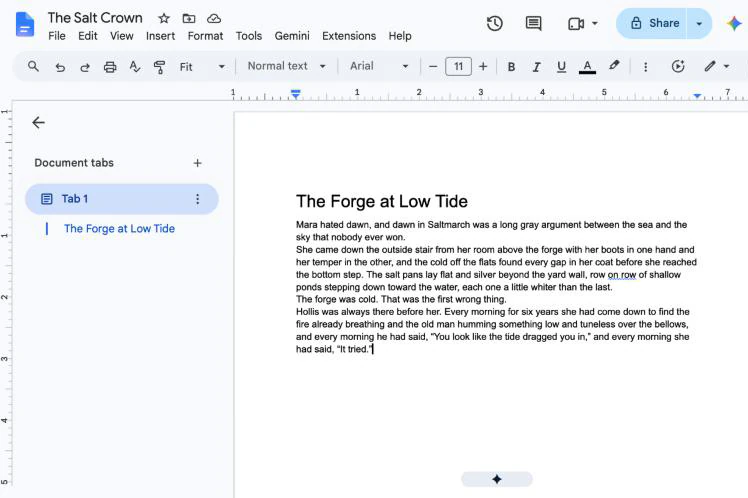Increase font size with plus button
The image size is (748, 498).
(x=483, y=66)
